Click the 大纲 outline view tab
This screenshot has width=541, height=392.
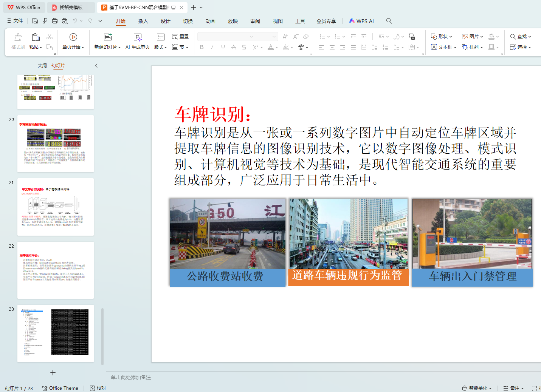point(42,66)
